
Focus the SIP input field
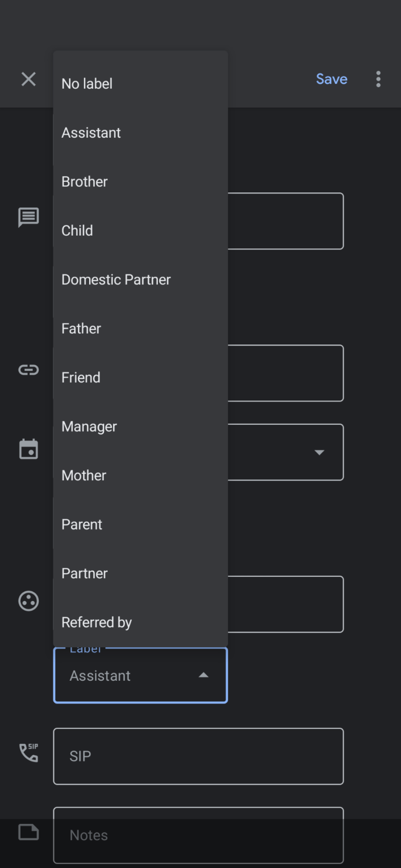tap(198, 756)
